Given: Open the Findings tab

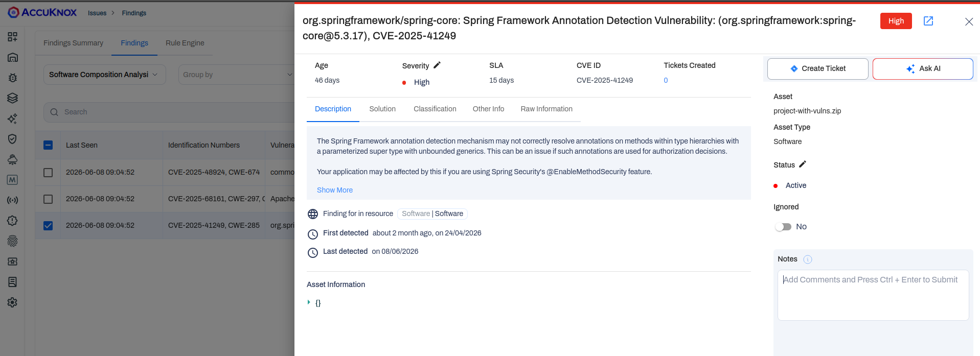Looking at the screenshot, I should pyautogui.click(x=134, y=43).
